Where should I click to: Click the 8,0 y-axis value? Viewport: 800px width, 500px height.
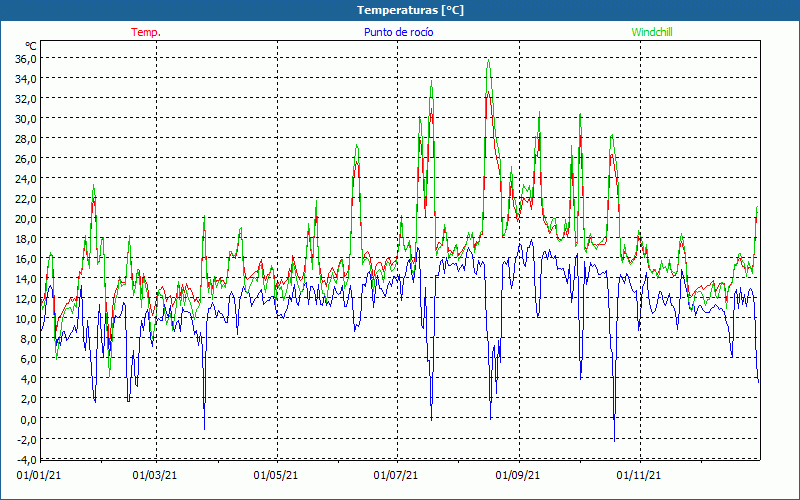pyautogui.click(x=29, y=339)
